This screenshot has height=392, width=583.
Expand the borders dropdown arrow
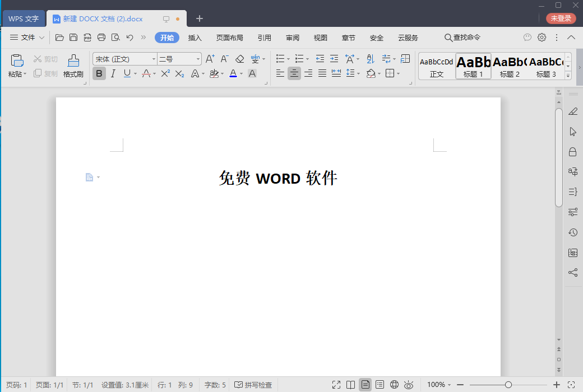coord(398,73)
